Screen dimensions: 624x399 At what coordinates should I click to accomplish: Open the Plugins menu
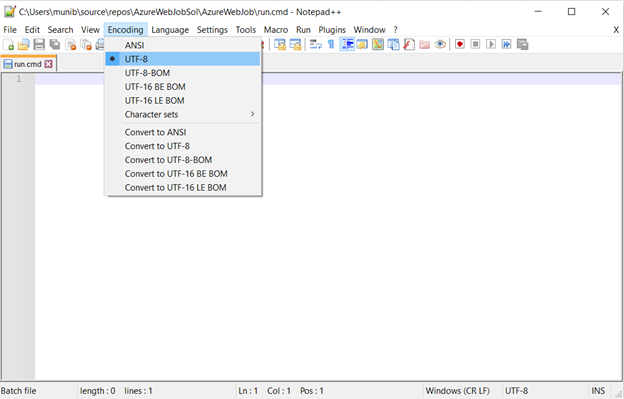tap(332, 30)
